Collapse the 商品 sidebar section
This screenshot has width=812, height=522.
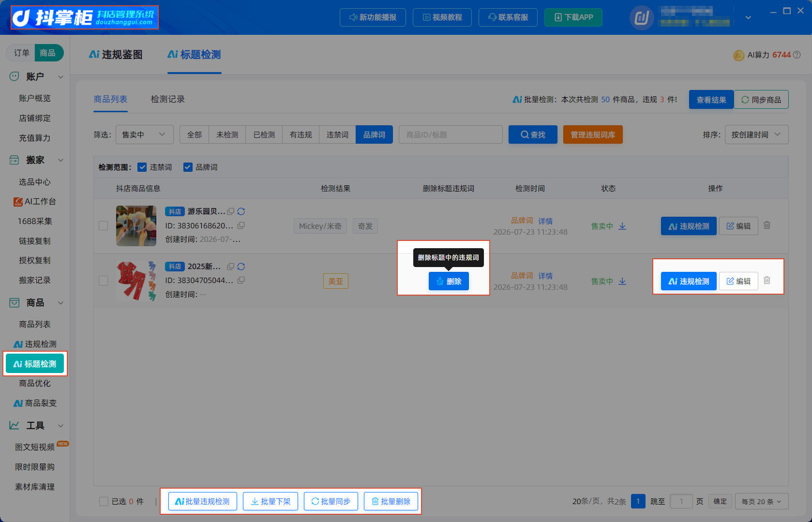(60, 303)
